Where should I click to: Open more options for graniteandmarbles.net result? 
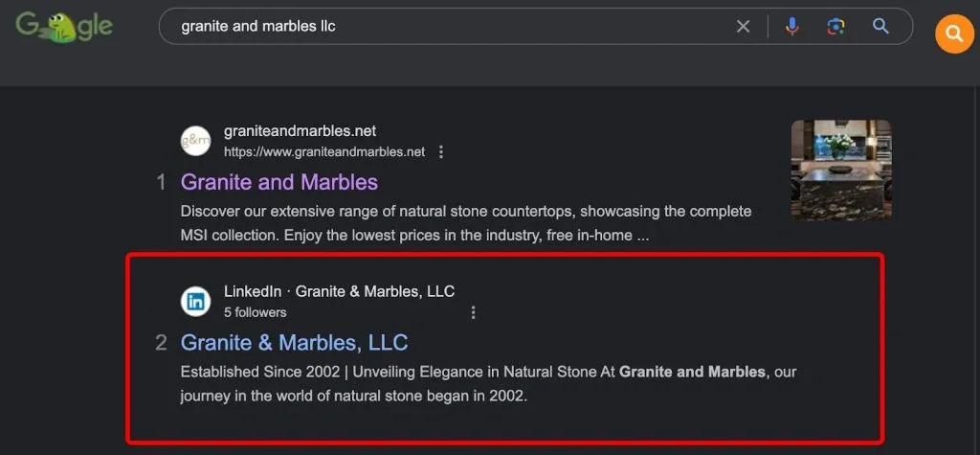tap(441, 152)
